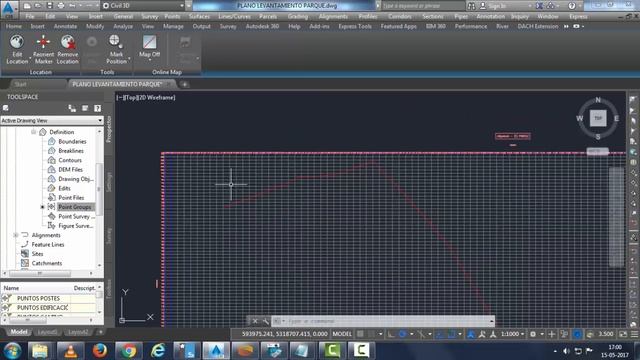This screenshot has height=360, width=640.
Task: Click the volume speaker icon in system tray
Action: click(x=566, y=351)
